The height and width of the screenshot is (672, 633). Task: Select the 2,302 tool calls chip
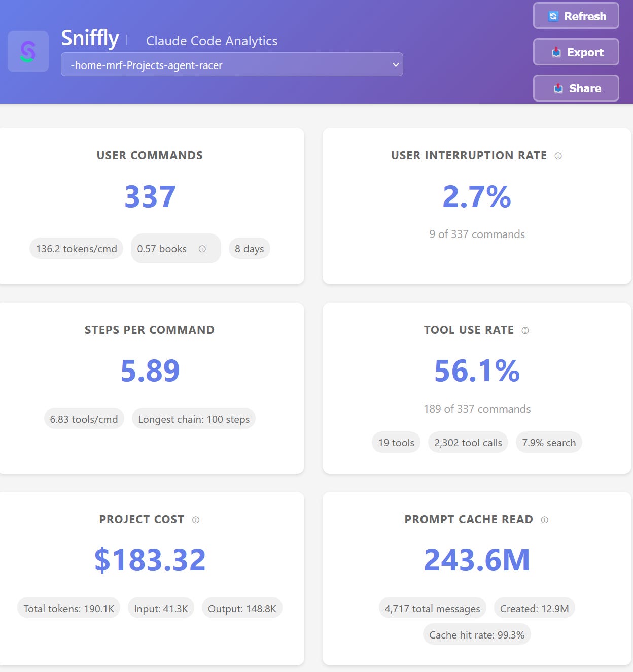(x=468, y=443)
